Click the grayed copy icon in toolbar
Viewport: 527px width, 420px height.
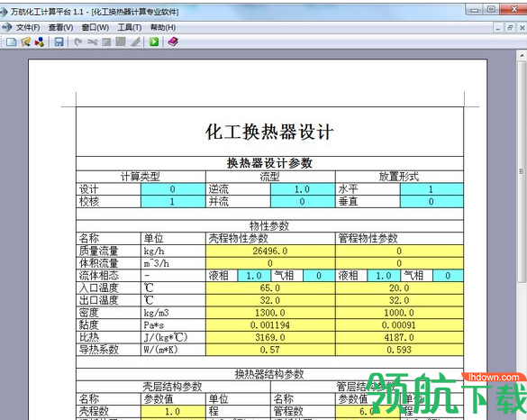pos(106,42)
